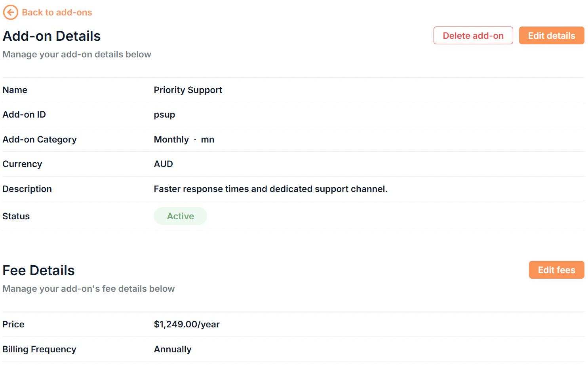This screenshot has width=588, height=365.
Task: Select the add-on name Priority Support
Action: pos(188,90)
